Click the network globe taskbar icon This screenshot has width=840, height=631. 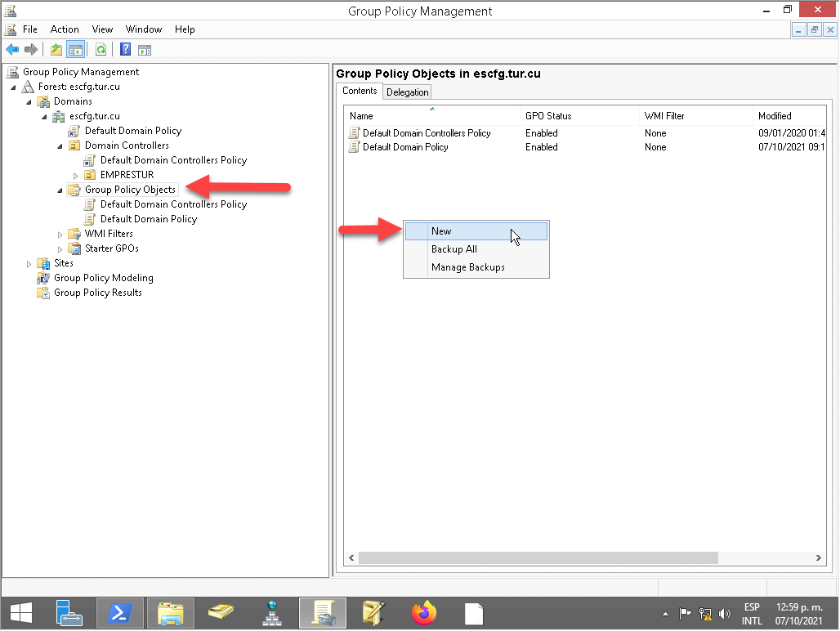272,613
